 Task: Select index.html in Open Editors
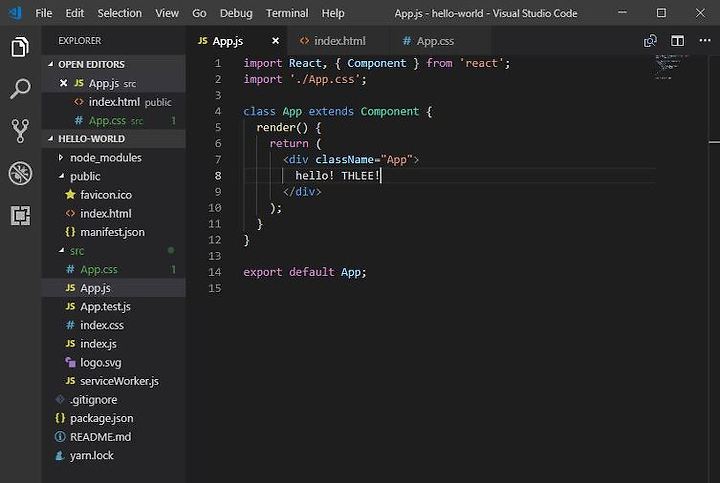pyautogui.click(x=114, y=102)
